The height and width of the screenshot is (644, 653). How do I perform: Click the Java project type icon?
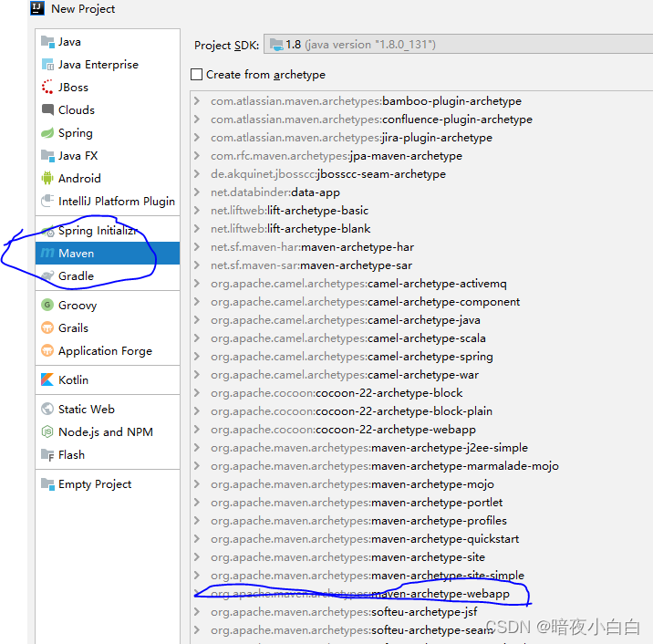coord(47,42)
